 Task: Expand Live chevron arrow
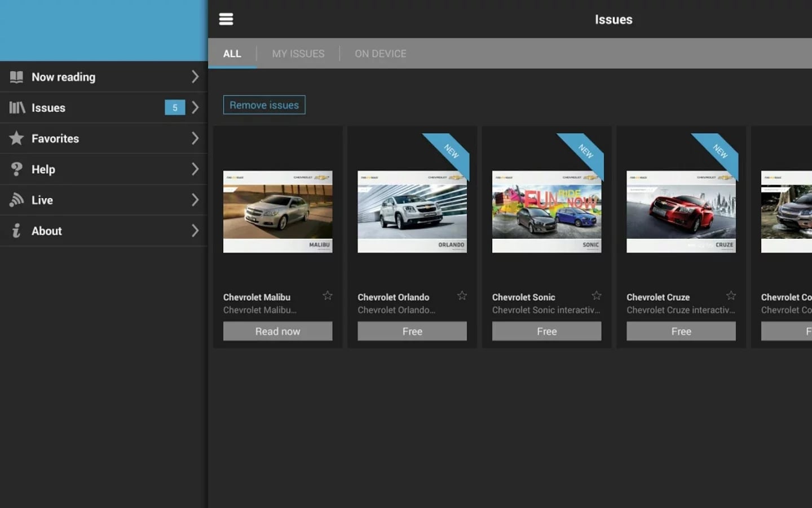tap(195, 200)
